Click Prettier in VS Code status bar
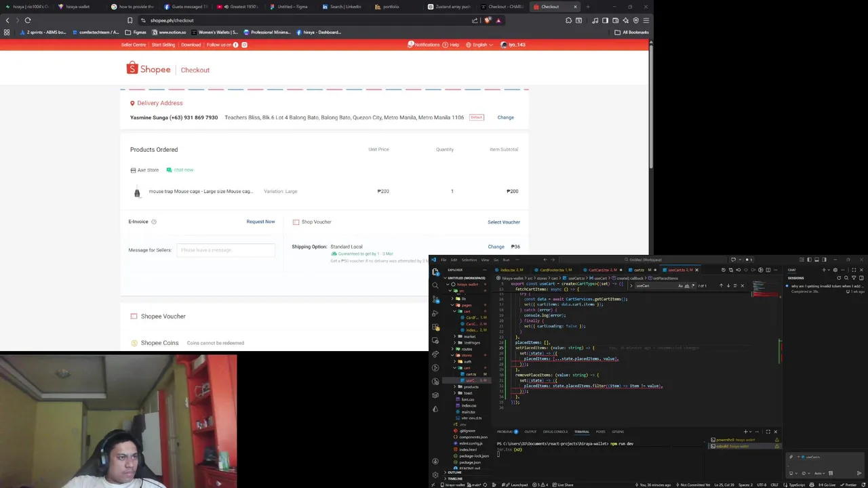Image resolution: width=868 pixels, height=488 pixels. [x=849, y=485]
